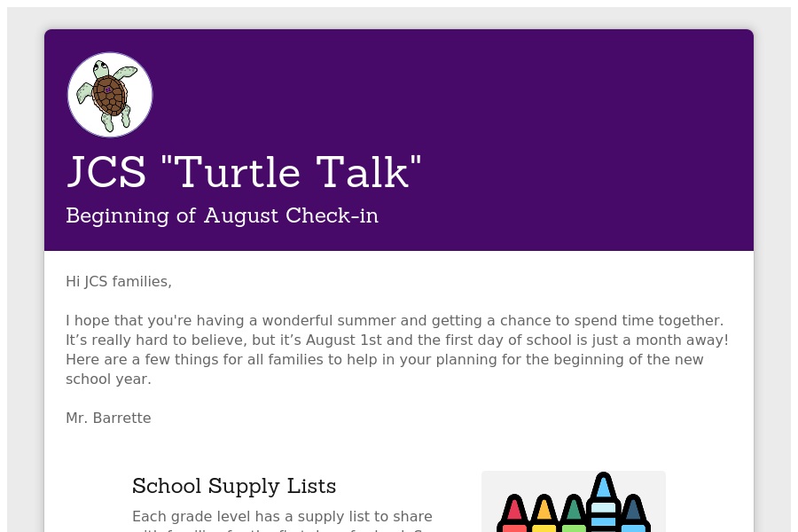Select the Beginning of August Check-in subtitle
Viewport: 798px width, 532px height.
coord(222,215)
